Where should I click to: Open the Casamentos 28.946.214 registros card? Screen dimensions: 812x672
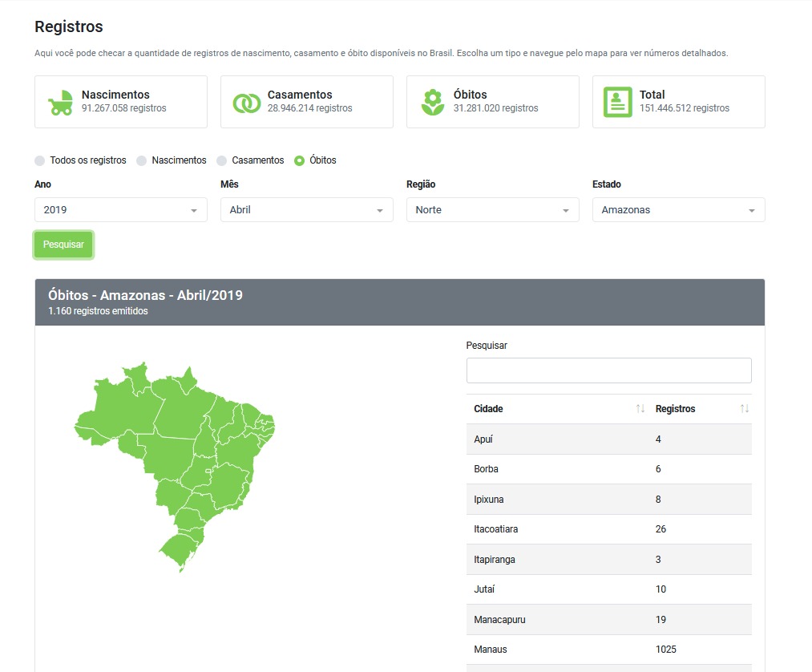(306, 102)
